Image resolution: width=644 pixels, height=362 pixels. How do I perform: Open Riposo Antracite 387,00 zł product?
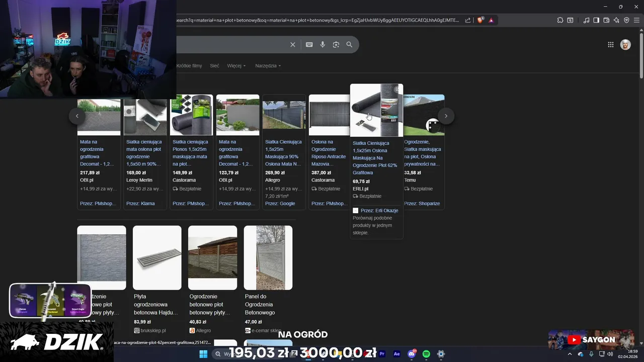coord(329,152)
